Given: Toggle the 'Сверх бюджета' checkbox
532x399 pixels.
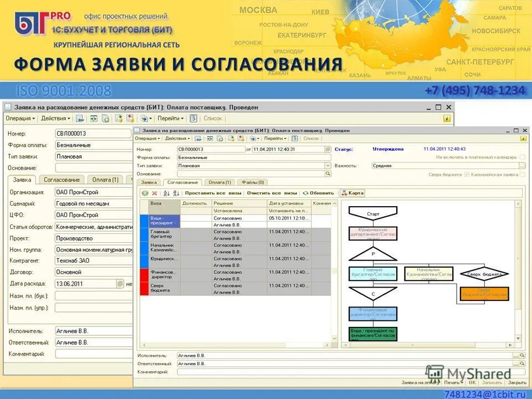Looking at the screenshot, I should pyautogui.click(x=467, y=175).
